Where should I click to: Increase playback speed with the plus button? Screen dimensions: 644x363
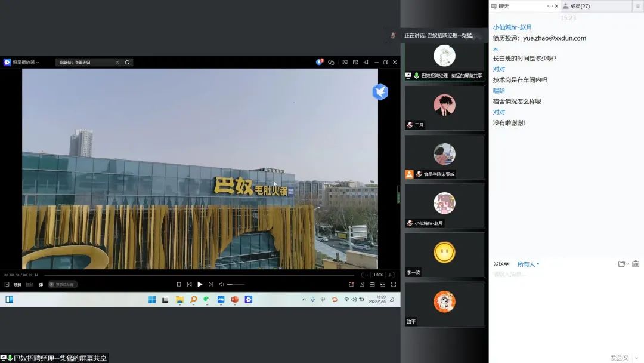390,275
